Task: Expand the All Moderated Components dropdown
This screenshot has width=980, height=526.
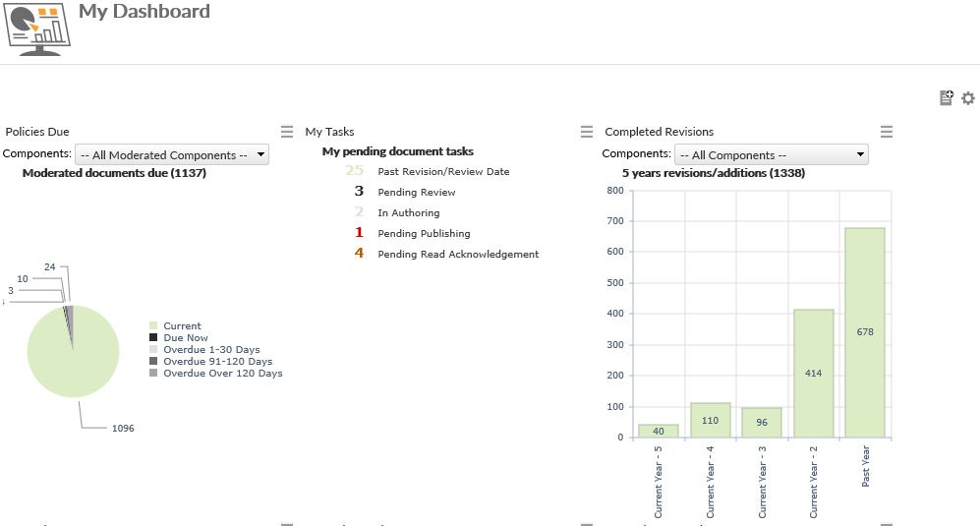Action: tap(172, 154)
